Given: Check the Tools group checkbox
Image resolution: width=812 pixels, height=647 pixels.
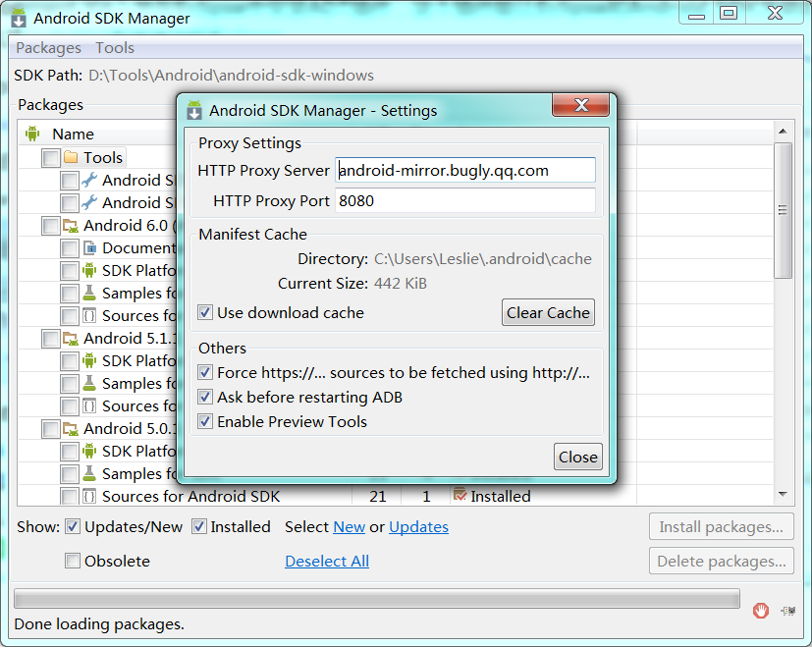Looking at the screenshot, I should (51, 157).
